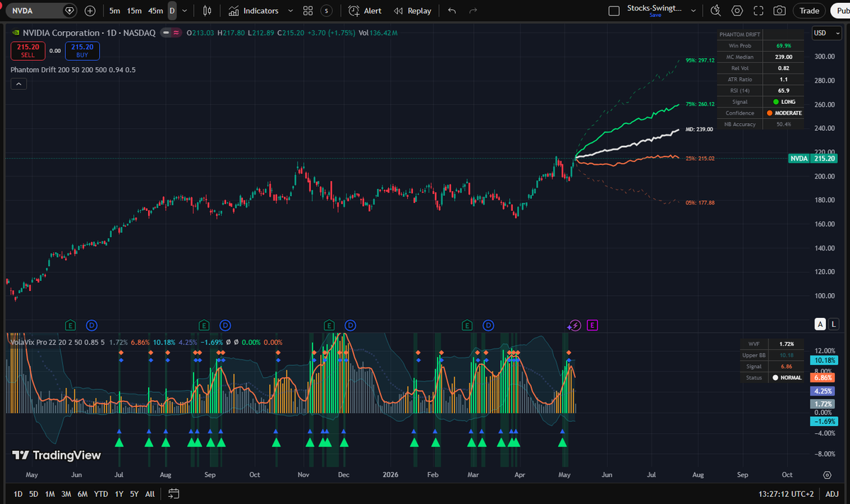
Task: Select the YTD range
Action: 101,493
